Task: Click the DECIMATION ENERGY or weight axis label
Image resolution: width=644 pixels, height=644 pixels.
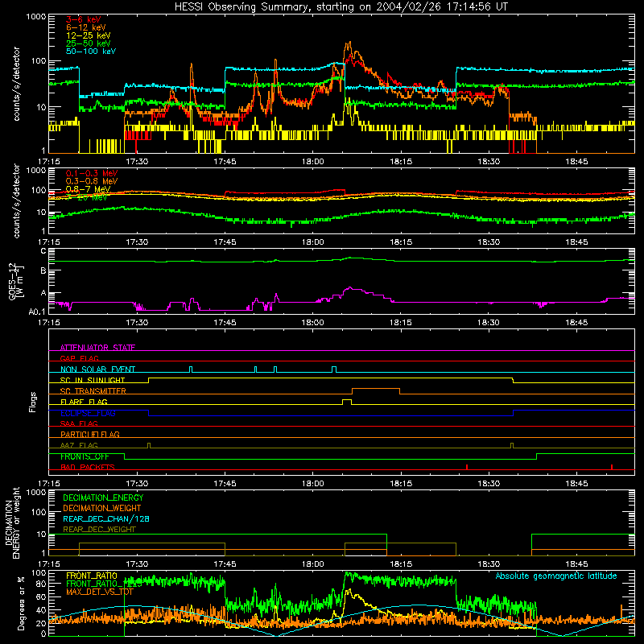Action: (x=12, y=522)
